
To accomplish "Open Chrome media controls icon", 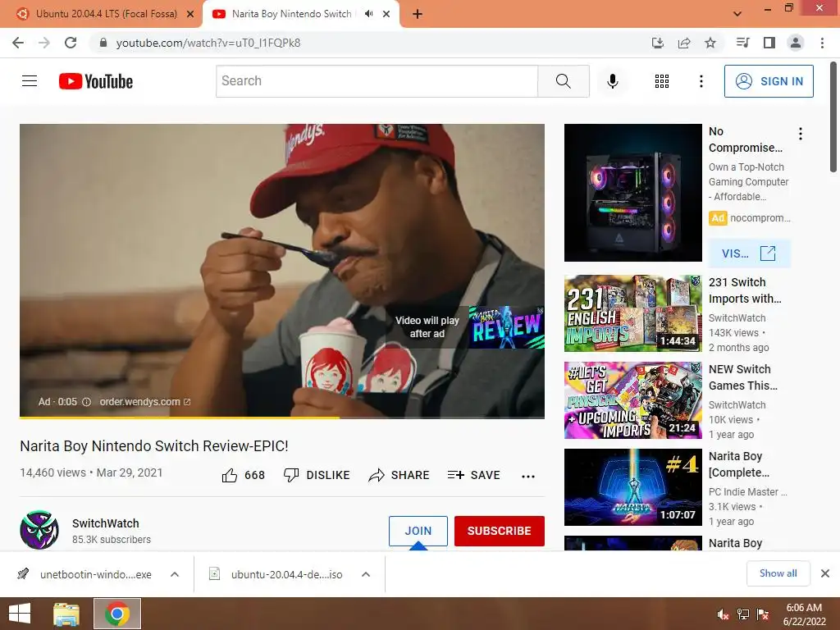I will (742, 43).
